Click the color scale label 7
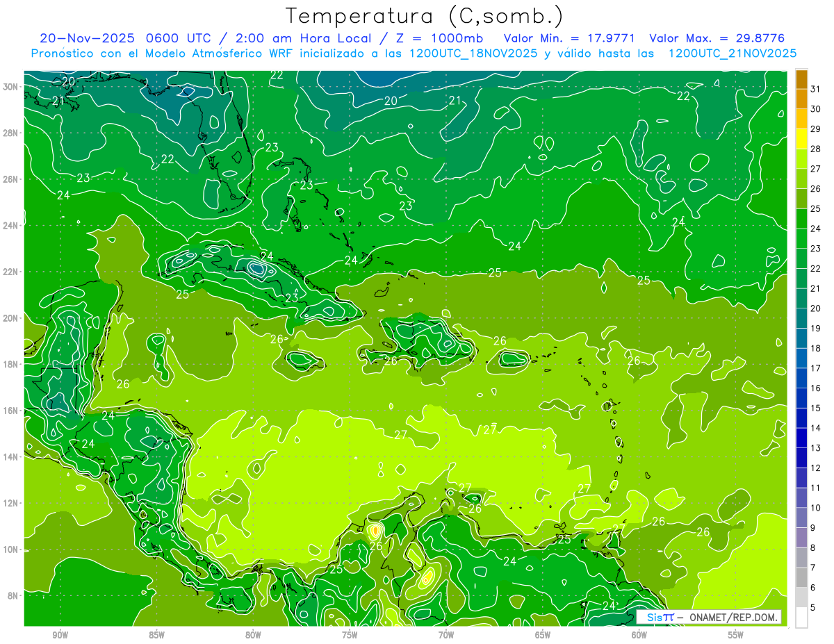The image size is (834, 644). 813,568
